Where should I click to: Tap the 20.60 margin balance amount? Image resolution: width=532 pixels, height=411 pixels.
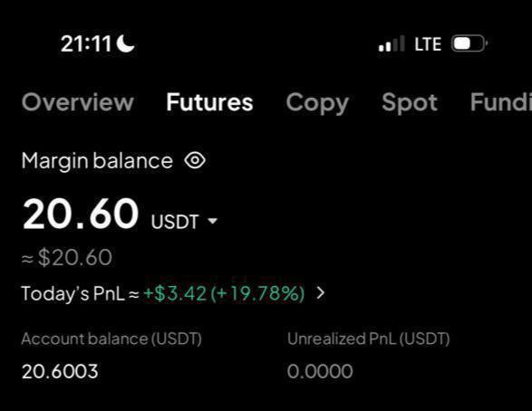pyautogui.click(x=81, y=215)
